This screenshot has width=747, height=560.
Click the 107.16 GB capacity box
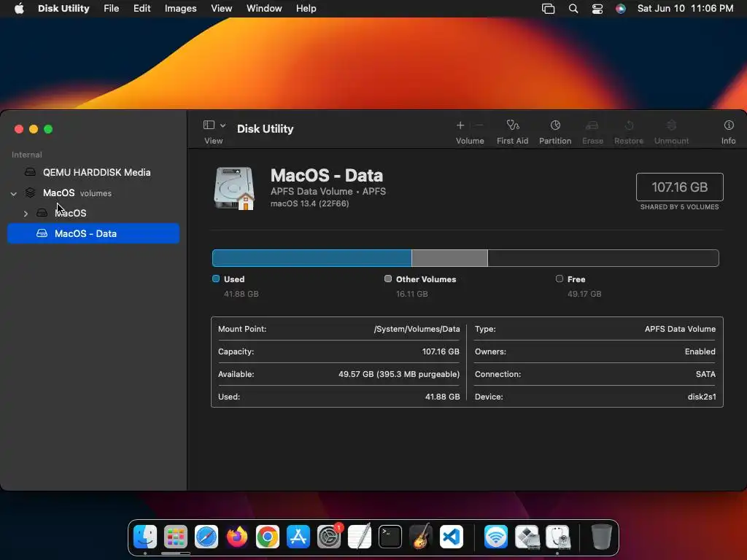click(x=679, y=187)
